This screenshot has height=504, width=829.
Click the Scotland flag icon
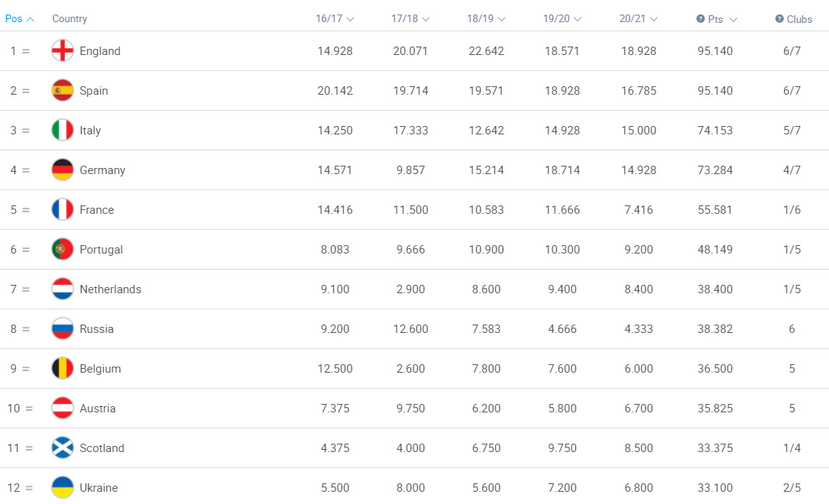pos(63,447)
